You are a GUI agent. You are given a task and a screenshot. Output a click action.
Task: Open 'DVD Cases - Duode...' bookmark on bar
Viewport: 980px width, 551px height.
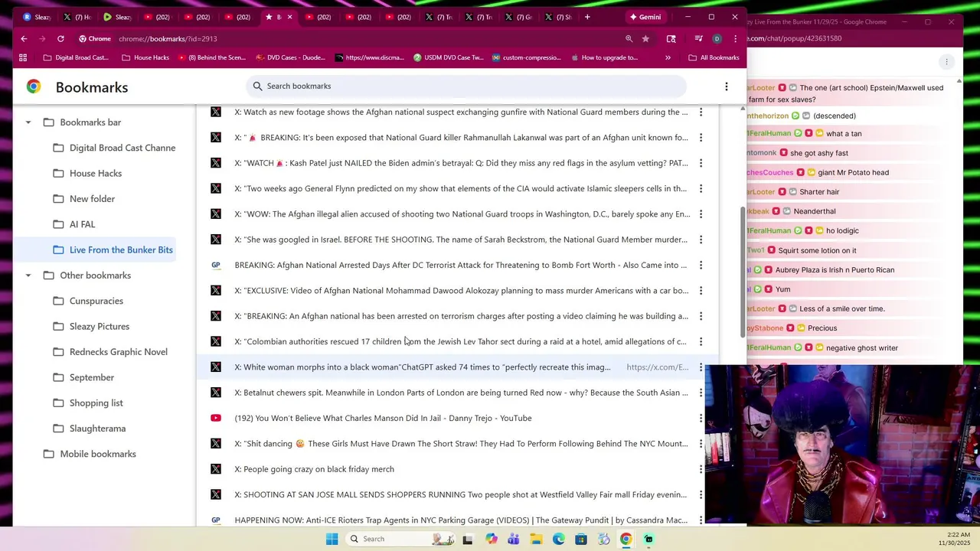point(291,57)
